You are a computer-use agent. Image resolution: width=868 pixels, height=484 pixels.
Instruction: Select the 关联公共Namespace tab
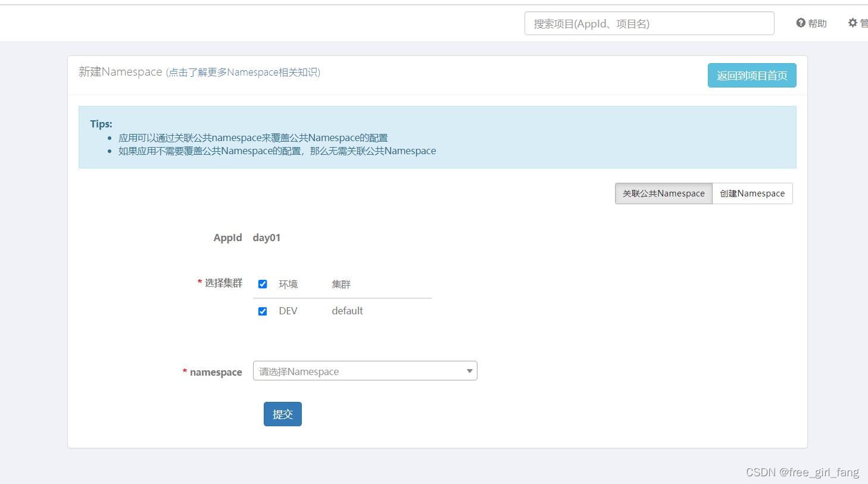point(663,193)
